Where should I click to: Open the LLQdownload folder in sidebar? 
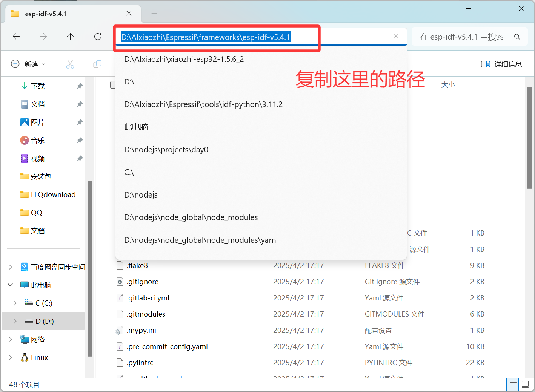(x=48, y=195)
